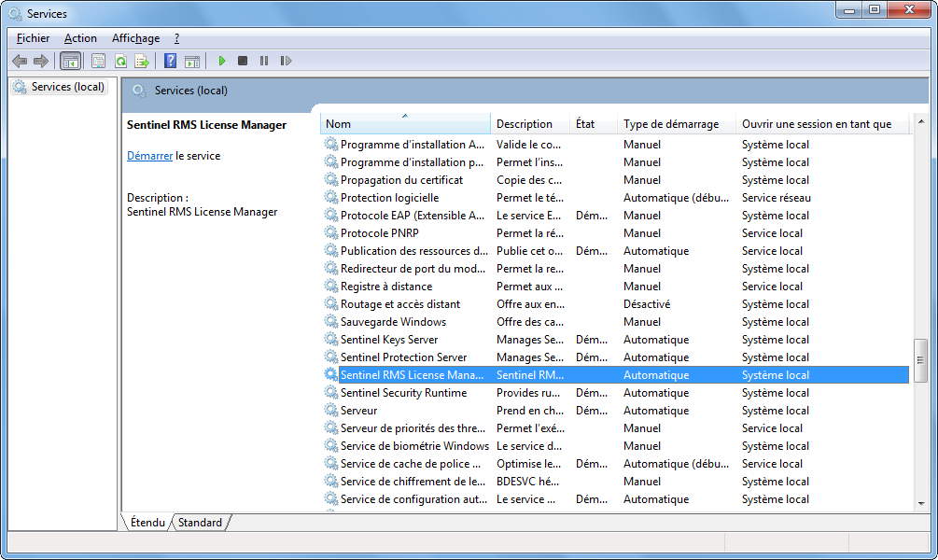Start the service with the green play icon

[x=222, y=61]
